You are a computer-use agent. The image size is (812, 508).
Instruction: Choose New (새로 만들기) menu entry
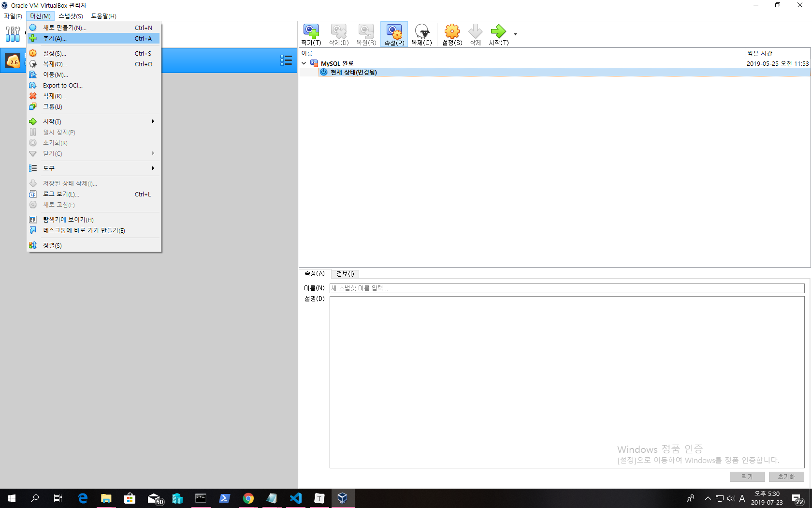click(x=94, y=28)
